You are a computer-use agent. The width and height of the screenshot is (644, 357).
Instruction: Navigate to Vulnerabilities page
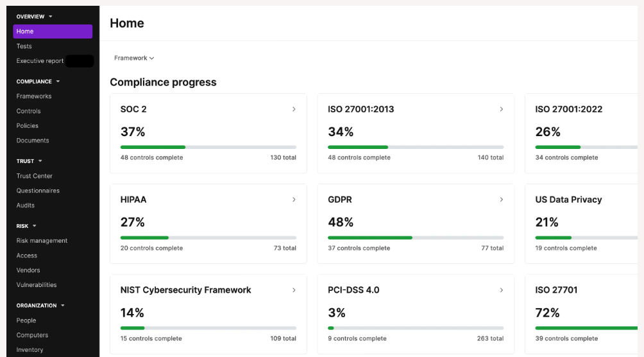coord(36,285)
